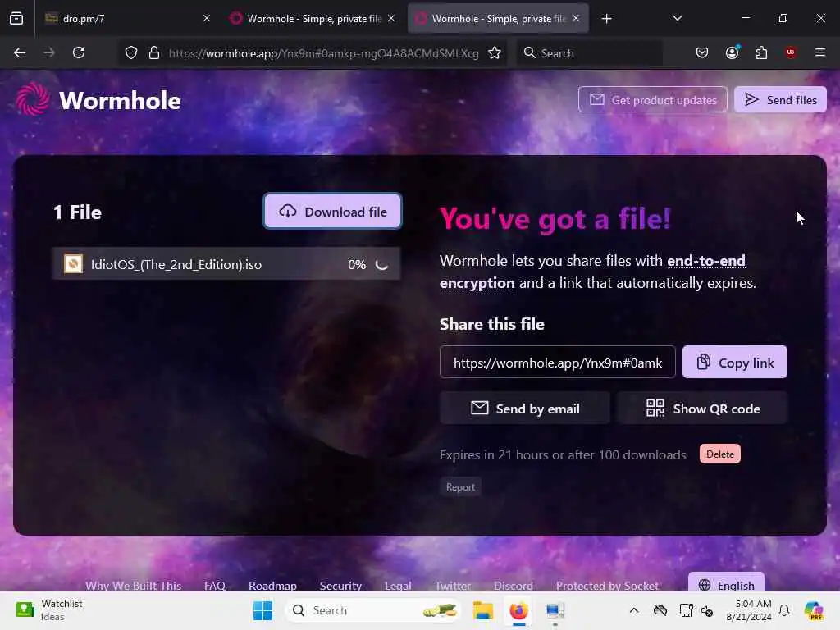Open Firefox View icon
Viewport: 840px width, 630px height.
16,18
